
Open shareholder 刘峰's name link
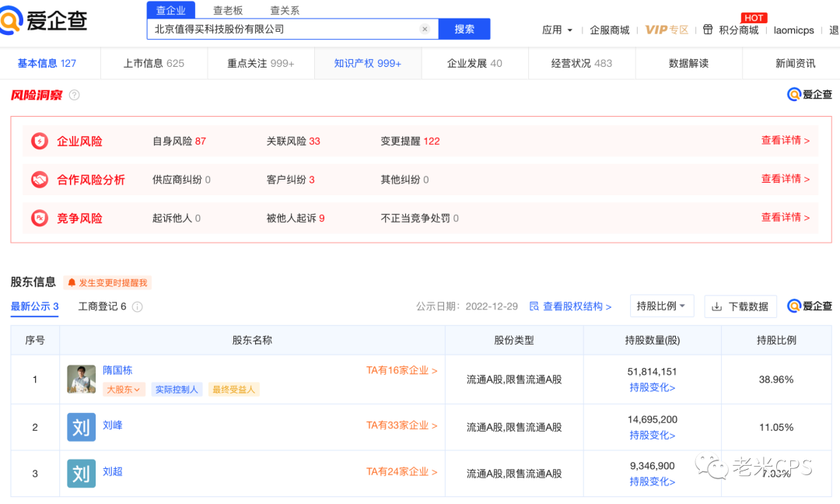(x=113, y=425)
